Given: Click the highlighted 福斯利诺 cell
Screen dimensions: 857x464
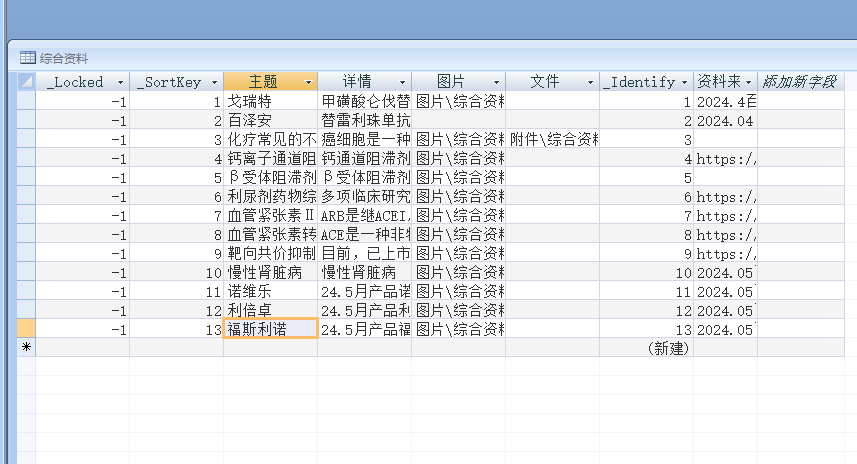Looking at the screenshot, I should pos(271,328).
